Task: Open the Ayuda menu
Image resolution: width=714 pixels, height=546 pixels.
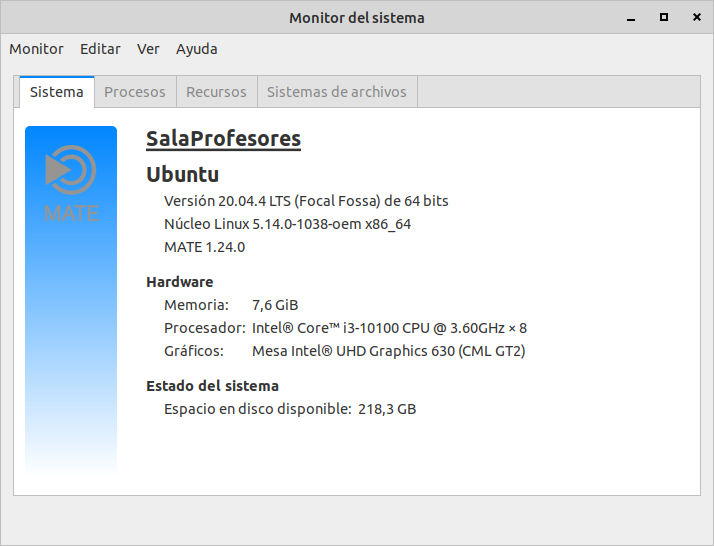Action: click(197, 49)
